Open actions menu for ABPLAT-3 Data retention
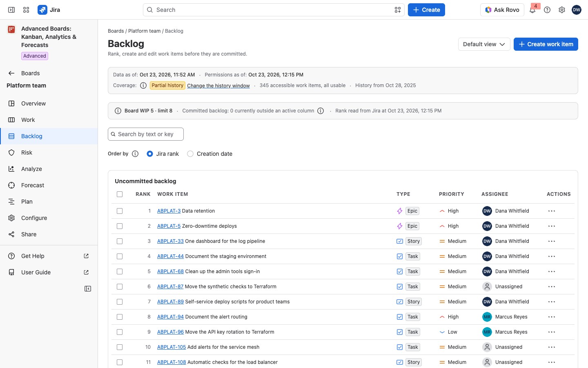Image resolution: width=588 pixels, height=368 pixels. 552,211
